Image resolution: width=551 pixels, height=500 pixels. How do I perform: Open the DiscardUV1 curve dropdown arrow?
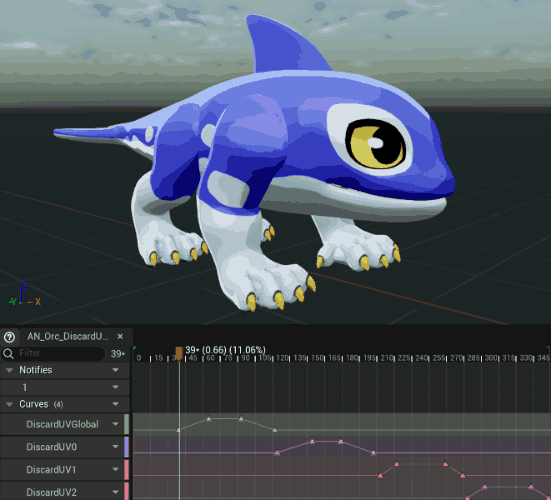click(x=116, y=469)
